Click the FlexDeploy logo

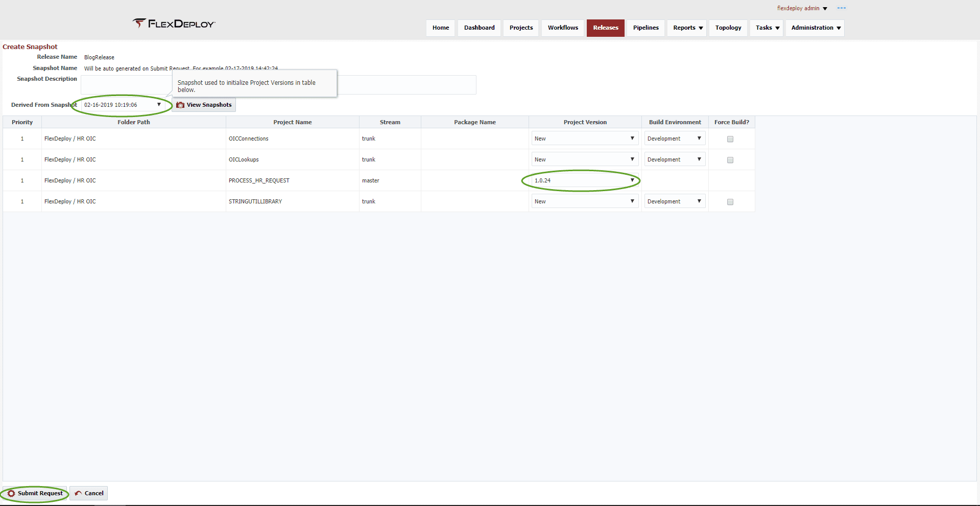pyautogui.click(x=174, y=24)
